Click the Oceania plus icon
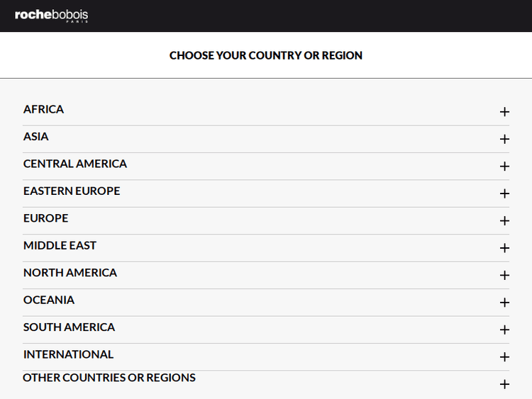The image size is (532, 399). pyautogui.click(x=504, y=303)
